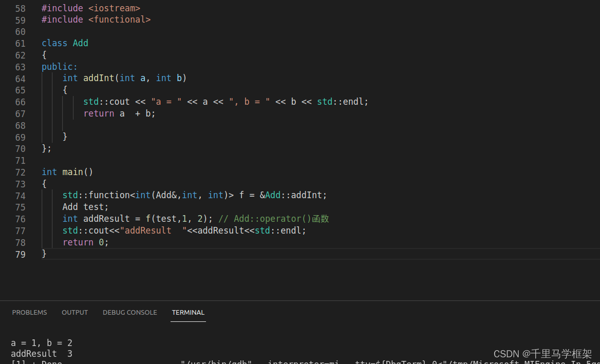Switch to the OUTPUT tab
The width and height of the screenshot is (600, 364).
point(74,312)
